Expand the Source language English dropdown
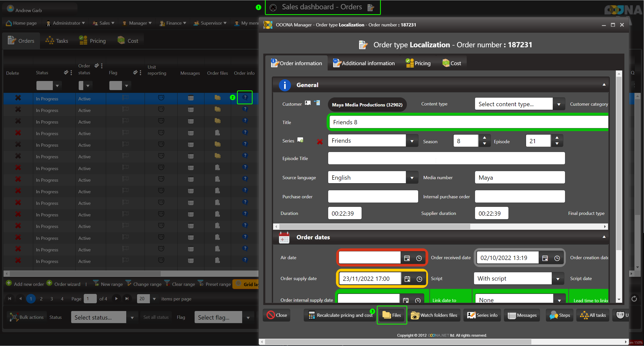The image size is (644, 346). tap(412, 178)
